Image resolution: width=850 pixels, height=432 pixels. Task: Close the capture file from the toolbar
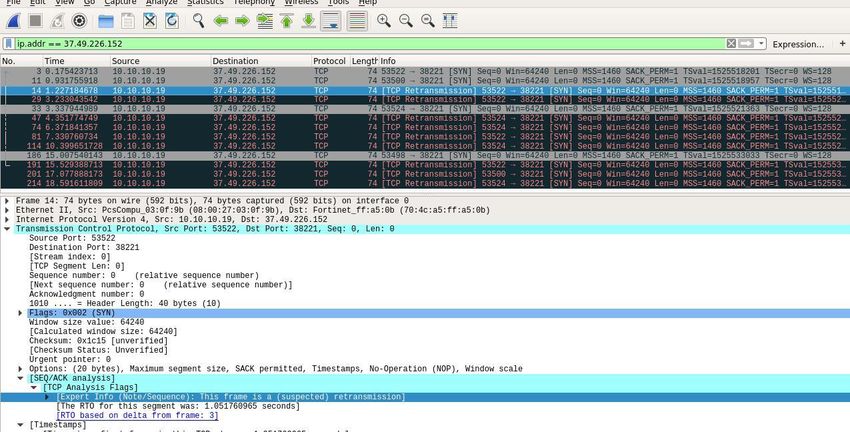click(x=150, y=21)
